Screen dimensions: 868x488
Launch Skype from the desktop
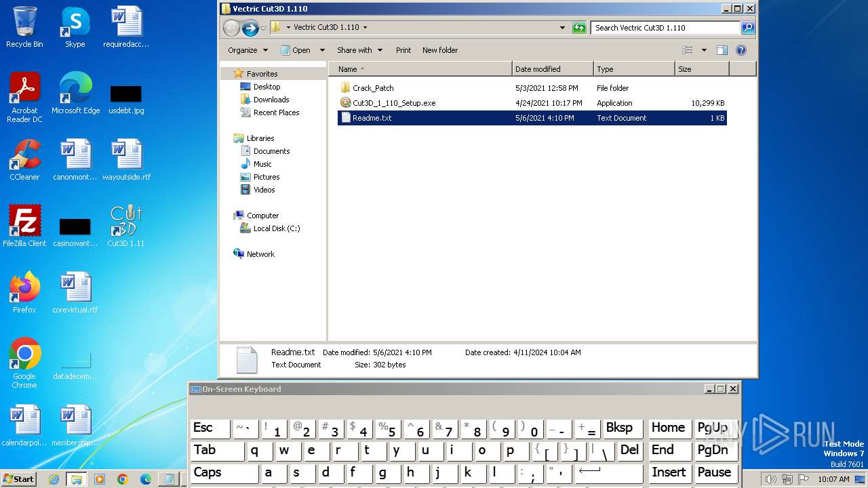[75, 27]
